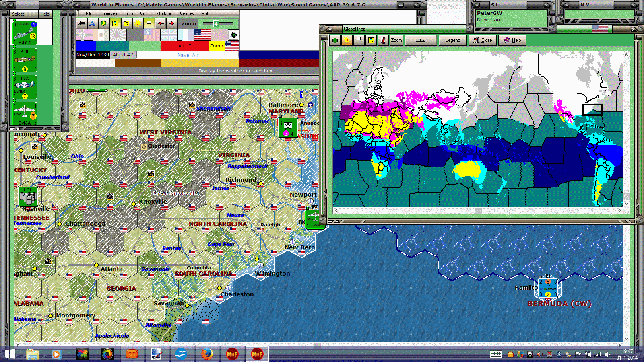Close the Global Map window via Close button

tap(483, 40)
